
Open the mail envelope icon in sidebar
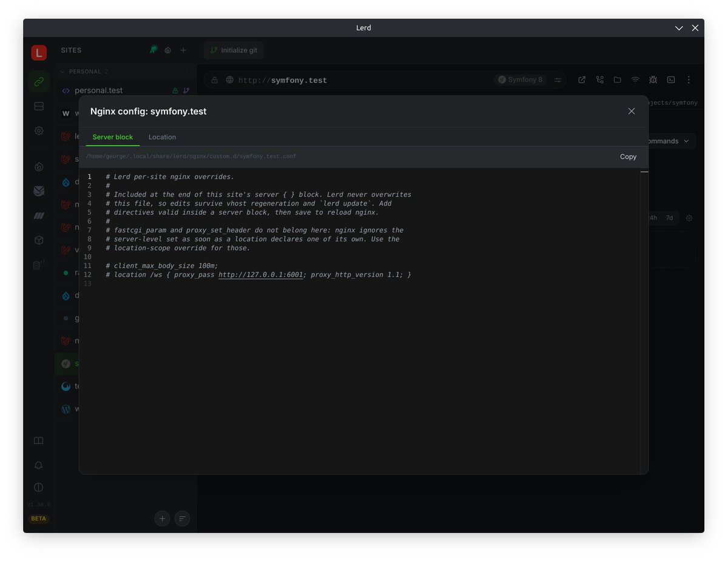tap(39, 191)
